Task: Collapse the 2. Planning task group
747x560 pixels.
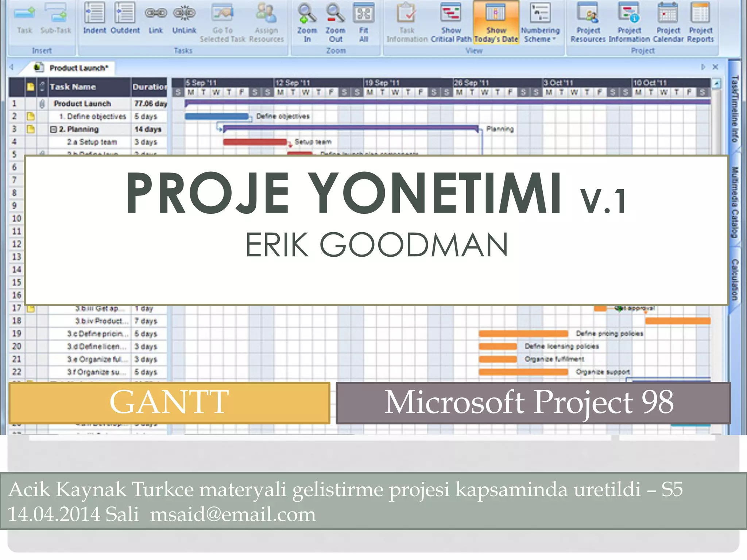Action: [x=53, y=129]
